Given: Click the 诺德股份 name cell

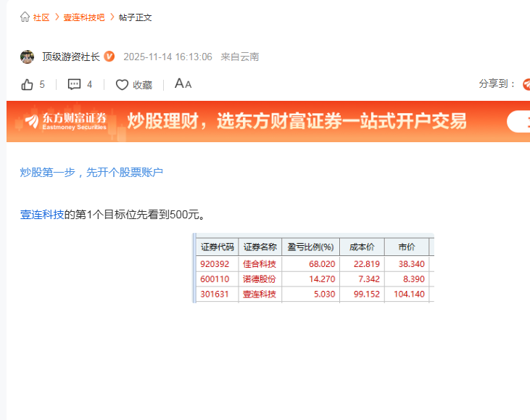Looking at the screenshot, I should 260,279.
